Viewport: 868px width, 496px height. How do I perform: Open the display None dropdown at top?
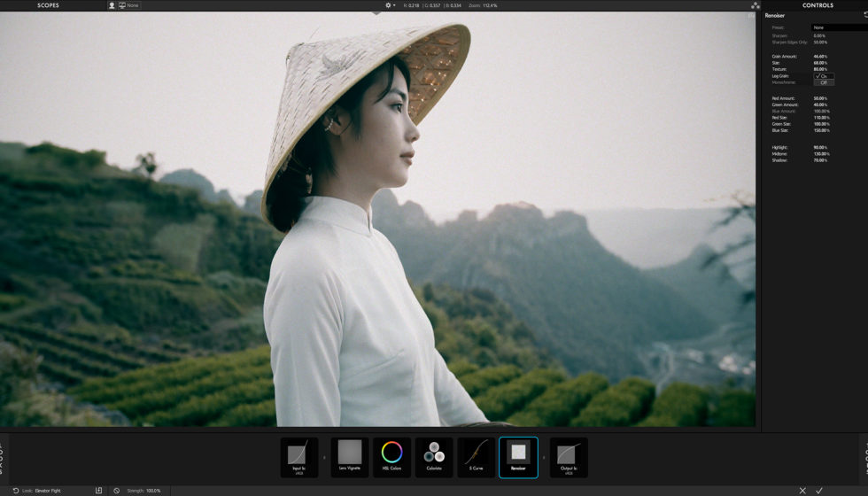pyautogui.click(x=128, y=5)
